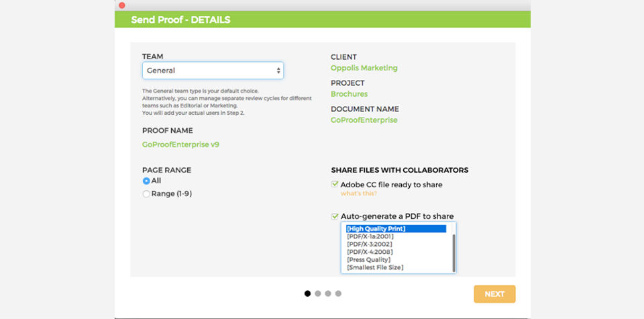Screen dimensions: 644x319
Task: Select the Range (1-9) radio button
Action: click(x=146, y=194)
